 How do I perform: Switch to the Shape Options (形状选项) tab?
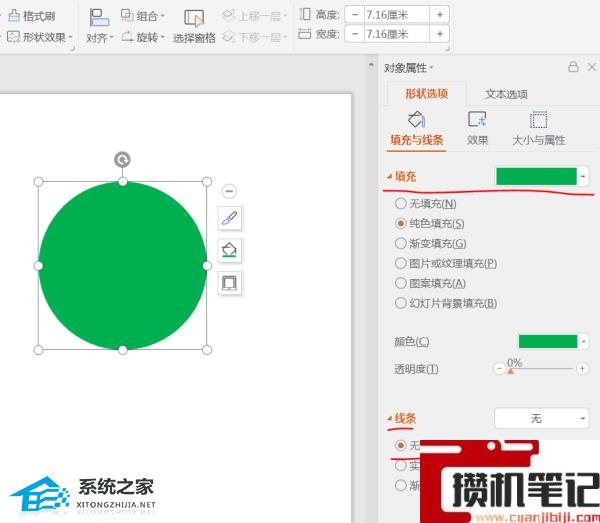427,94
